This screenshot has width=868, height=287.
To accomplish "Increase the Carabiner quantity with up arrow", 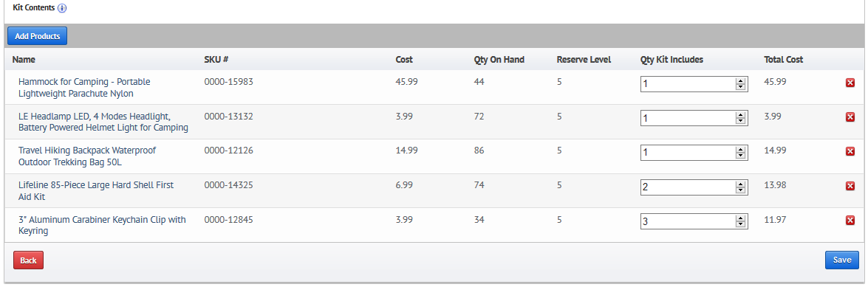I will point(740,219).
